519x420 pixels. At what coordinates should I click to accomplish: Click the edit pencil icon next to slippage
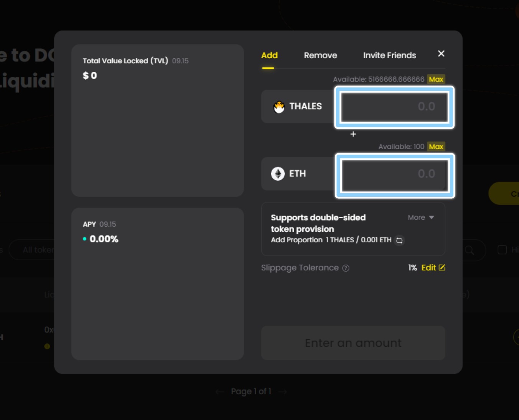442,267
